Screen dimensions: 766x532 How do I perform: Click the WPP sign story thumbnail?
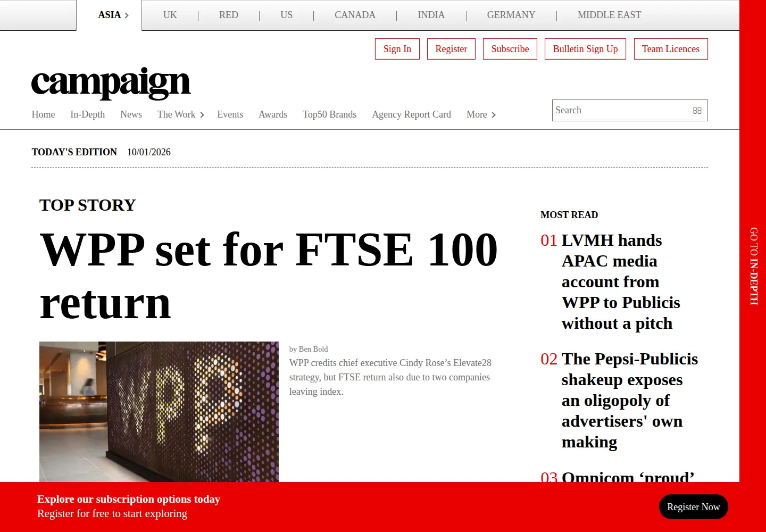tap(159, 412)
